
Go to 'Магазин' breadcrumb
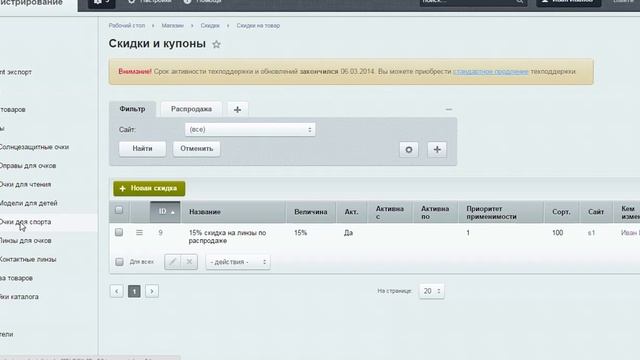(x=172, y=25)
